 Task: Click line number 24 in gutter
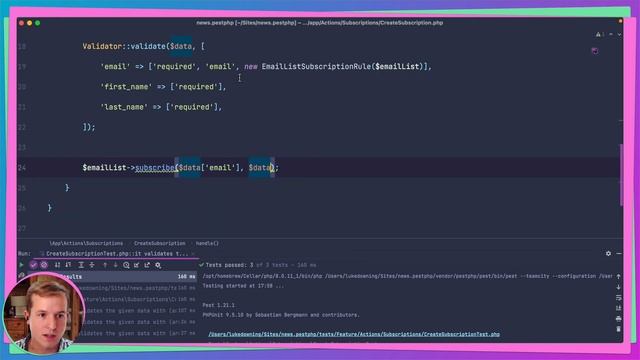click(22, 168)
